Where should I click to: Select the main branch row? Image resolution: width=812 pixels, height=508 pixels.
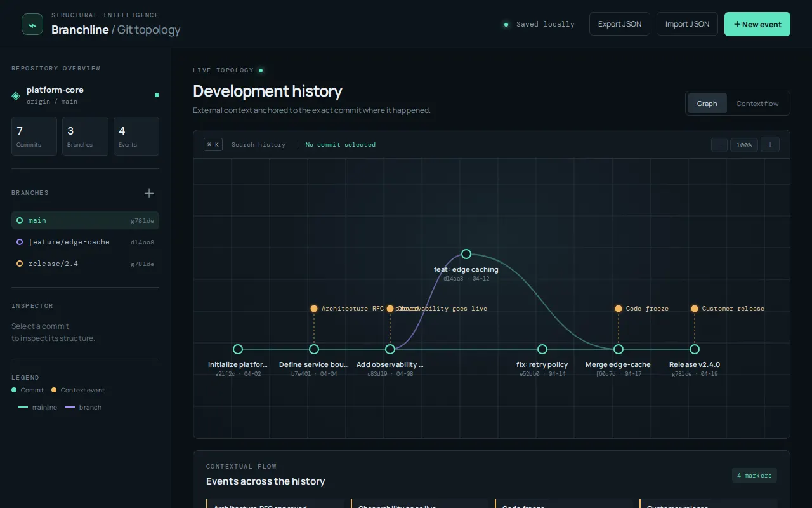click(x=85, y=220)
